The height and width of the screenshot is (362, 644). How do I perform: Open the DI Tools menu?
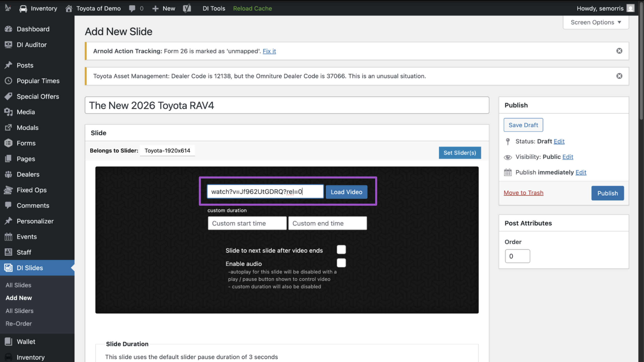pyautogui.click(x=214, y=9)
